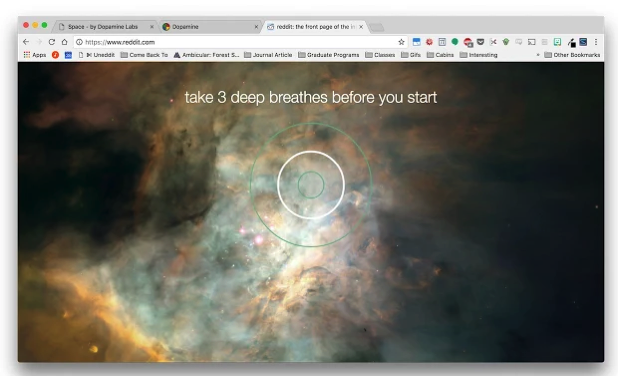
Task: Click the Google Cast extension icon
Action: tap(532, 42)
